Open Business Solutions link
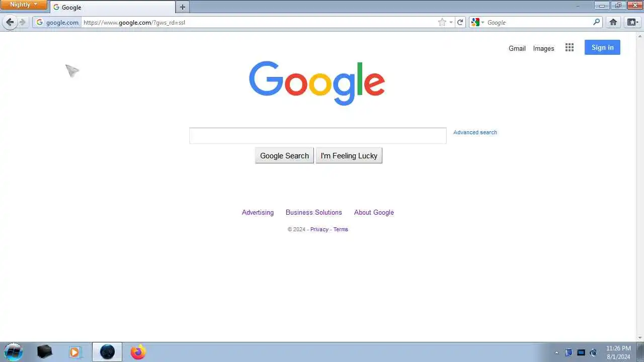 click(x=313, y=212)
